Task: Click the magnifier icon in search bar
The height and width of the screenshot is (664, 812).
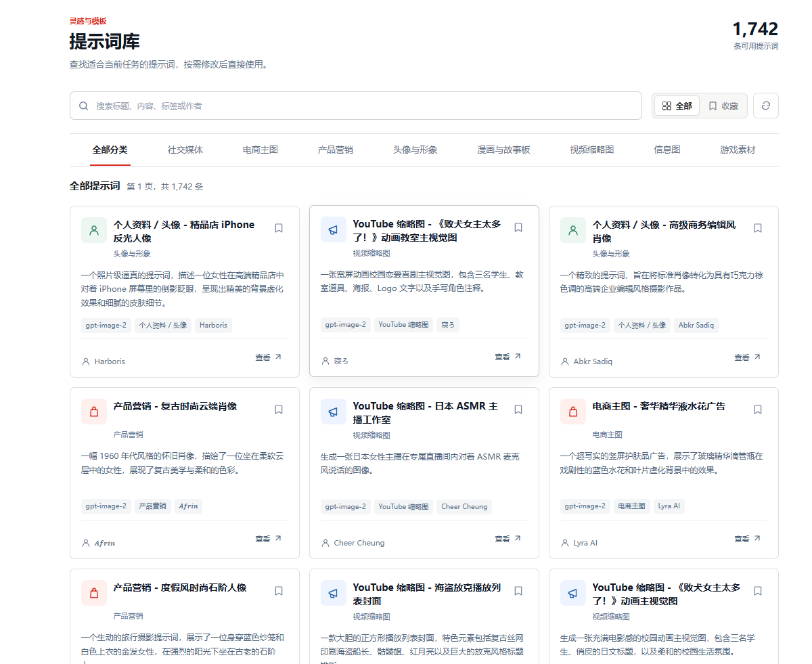Action: [x=84, y=106]
